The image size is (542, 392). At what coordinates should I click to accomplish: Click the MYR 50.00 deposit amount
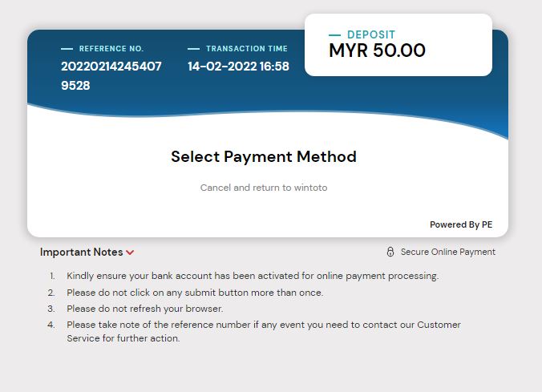(x=377, y=51)
